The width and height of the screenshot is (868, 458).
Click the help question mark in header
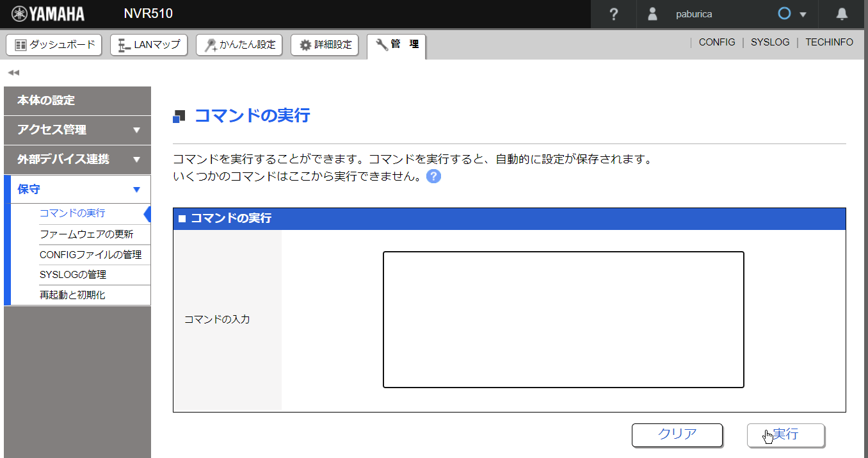coord(613,14)
